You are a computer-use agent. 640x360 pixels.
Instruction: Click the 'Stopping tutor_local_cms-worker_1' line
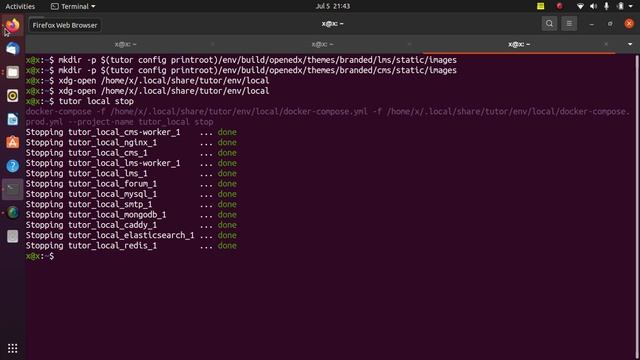point(131,132)
